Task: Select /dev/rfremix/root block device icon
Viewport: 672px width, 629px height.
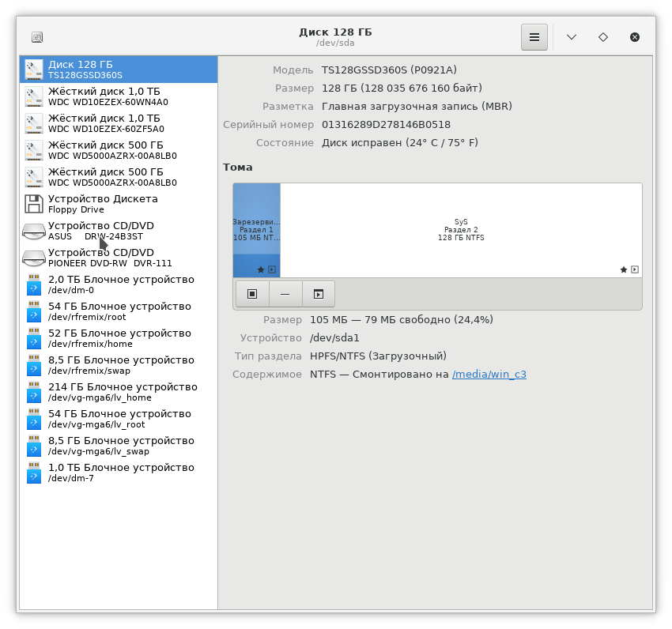Action: (x=34, y=311)
